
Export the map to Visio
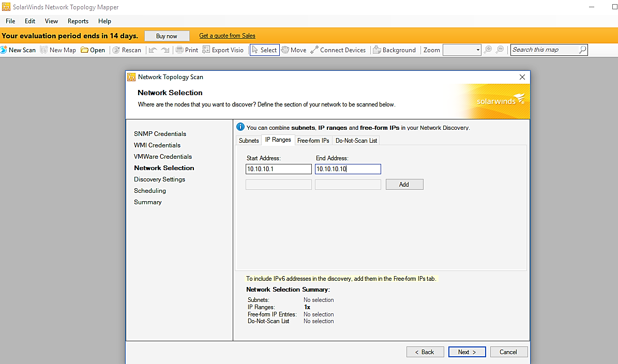tap(223, 50)
